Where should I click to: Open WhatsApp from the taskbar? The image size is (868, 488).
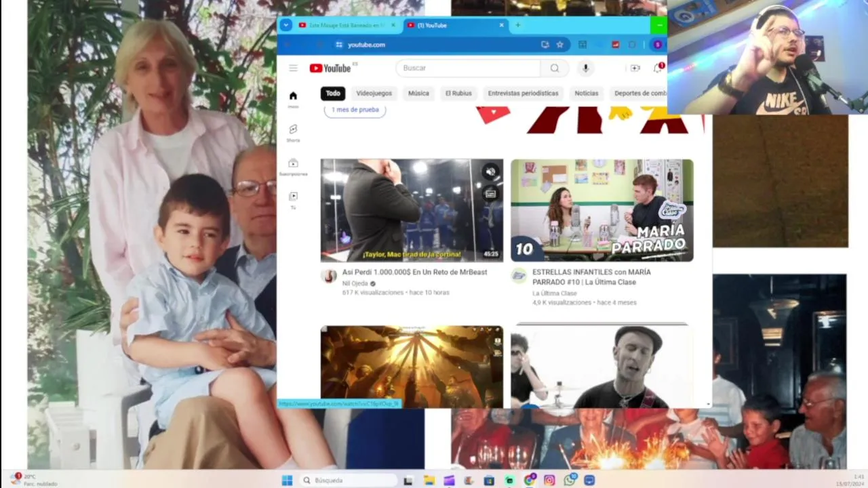click(x=570, y=480)
